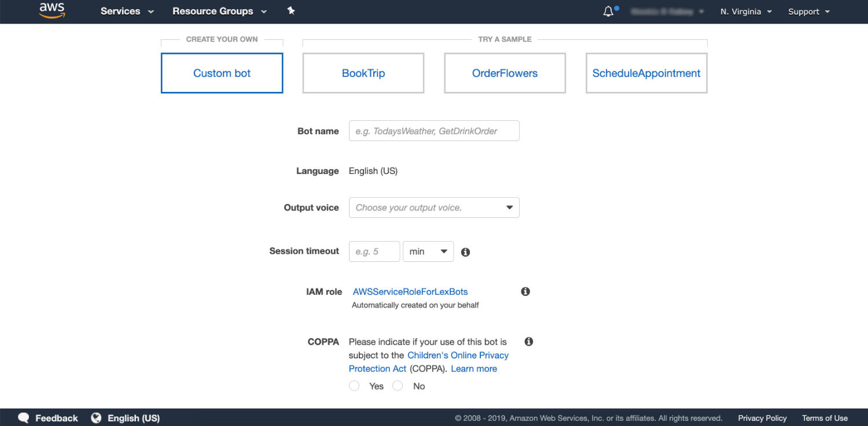This screenshot has width=868, height=426.
Task: Open the AWSServiceRoleForLexBots link
Action: (410, 291)
